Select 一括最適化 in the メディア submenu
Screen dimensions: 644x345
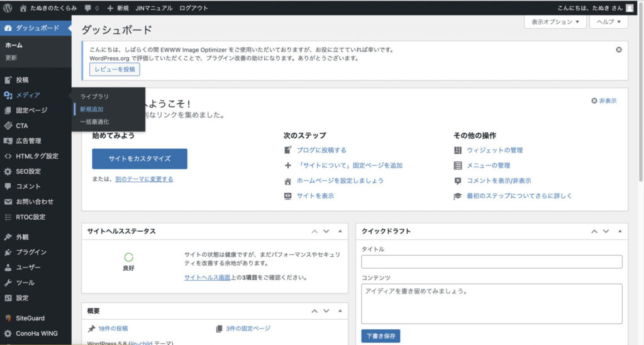pos(94,122)
